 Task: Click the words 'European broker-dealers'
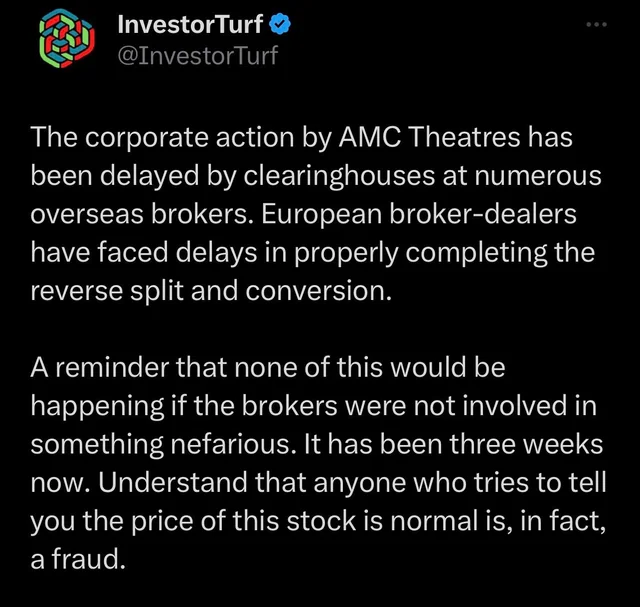click(419, 214)
